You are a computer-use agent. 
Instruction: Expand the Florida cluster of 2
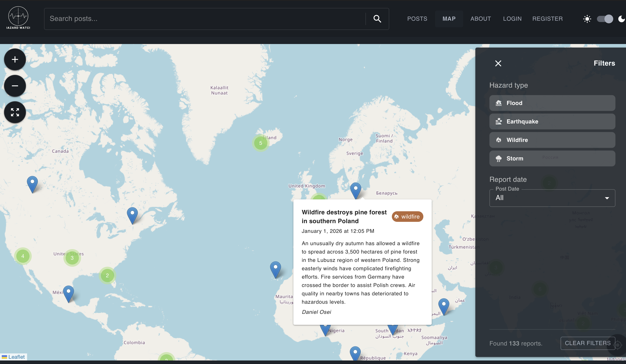[107, 275]
